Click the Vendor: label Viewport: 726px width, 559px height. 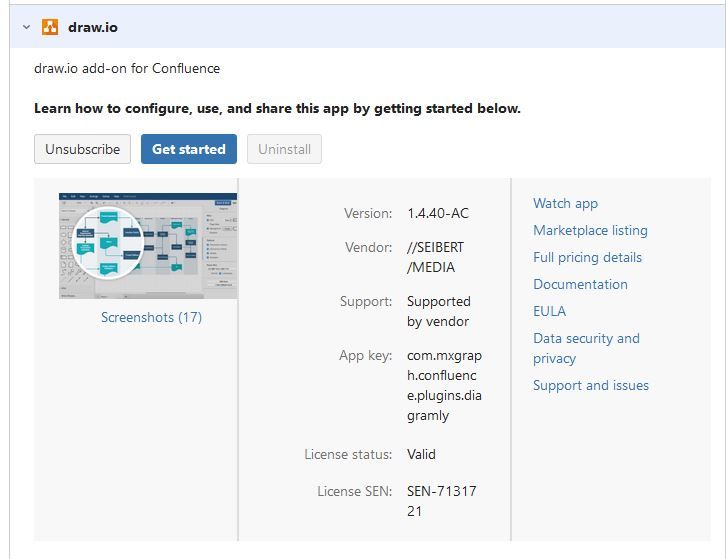pos(369,247)
